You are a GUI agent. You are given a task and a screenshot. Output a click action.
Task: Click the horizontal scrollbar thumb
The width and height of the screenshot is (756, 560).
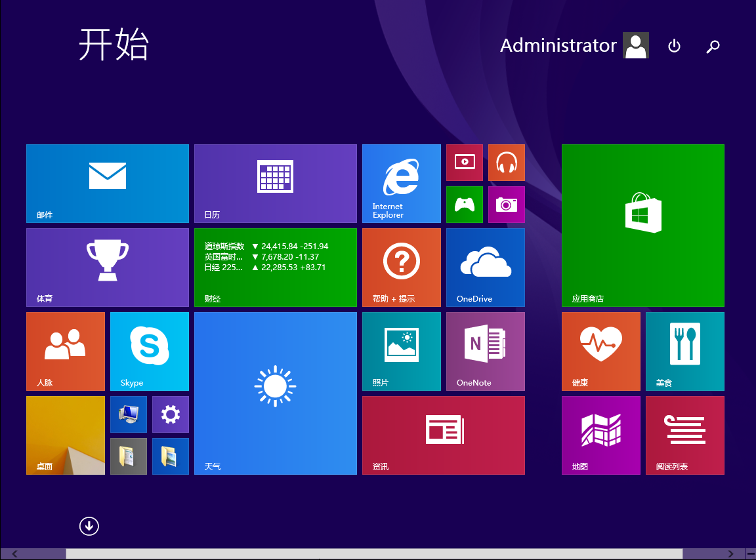[x=373, y=553]
